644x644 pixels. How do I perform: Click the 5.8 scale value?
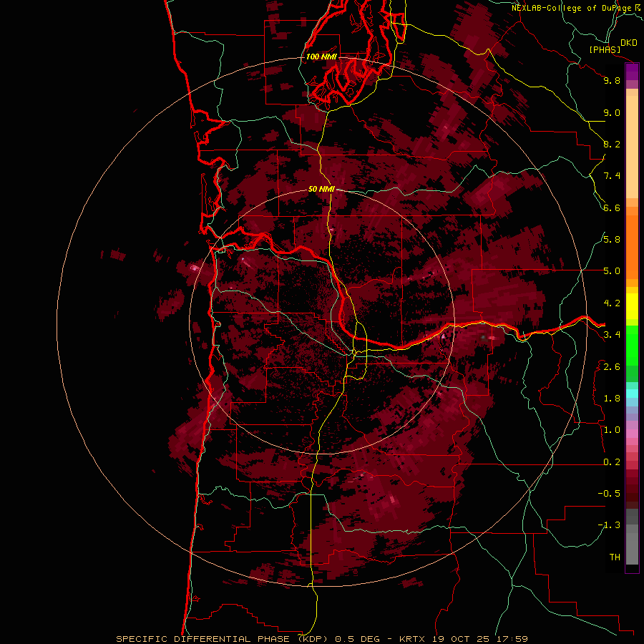click(612, 240)
